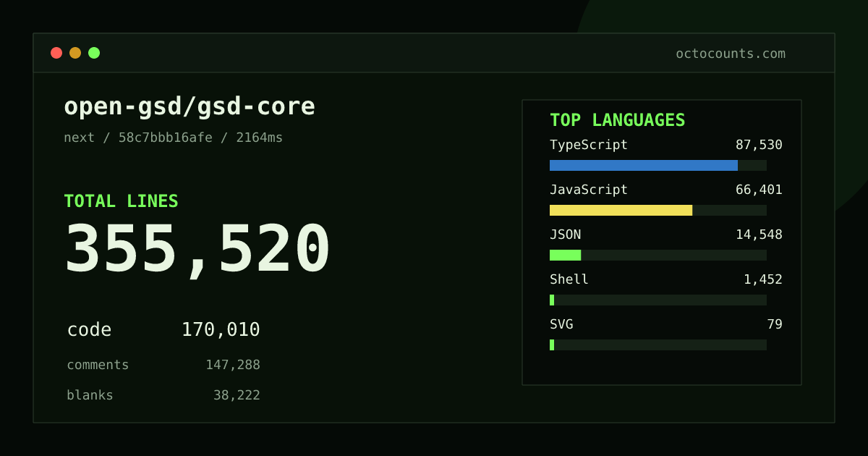Screen dimensions: 868x456
Task: Click the Shell progress bar
Action: pyautogui.click(x=658, y=300)
